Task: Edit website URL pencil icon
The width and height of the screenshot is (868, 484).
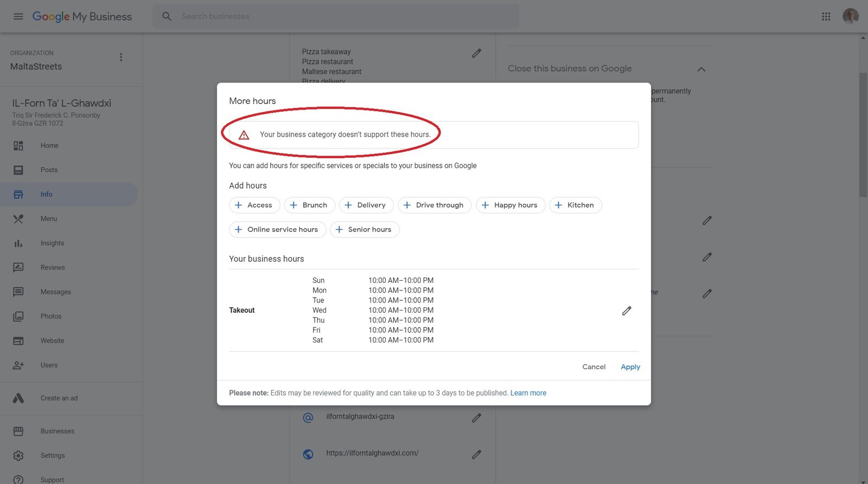Action: (476, 454)
